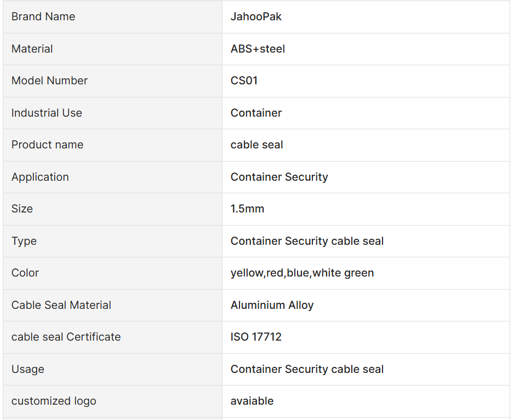Click the 1.5mm size value
This screenshot has width=514, height=420.
pyautogui.click(x=247, y=209)
